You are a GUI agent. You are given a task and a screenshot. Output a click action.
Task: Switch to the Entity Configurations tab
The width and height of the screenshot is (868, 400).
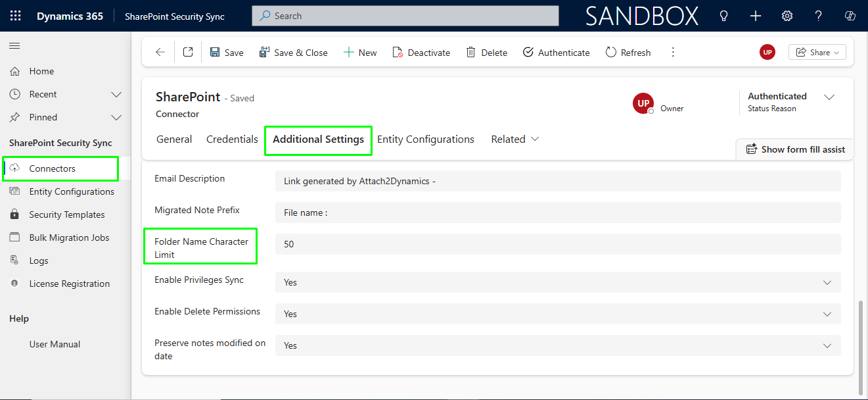[425, 139]
